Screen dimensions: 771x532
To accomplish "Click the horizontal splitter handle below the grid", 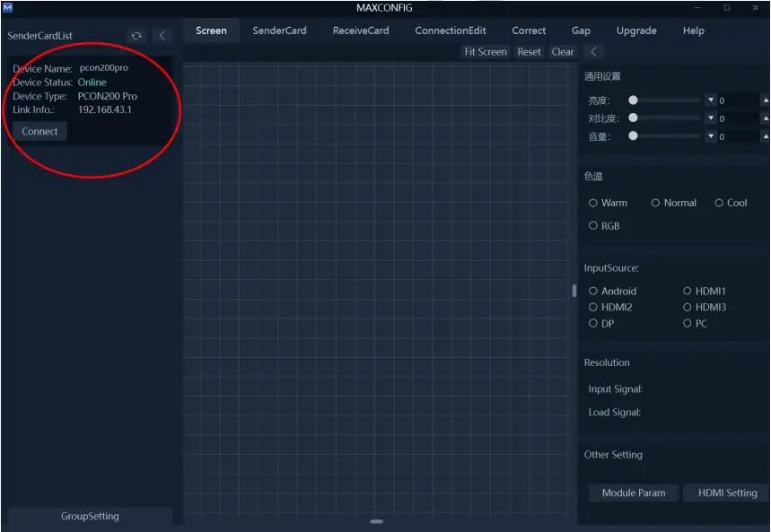I will (377, 521).
